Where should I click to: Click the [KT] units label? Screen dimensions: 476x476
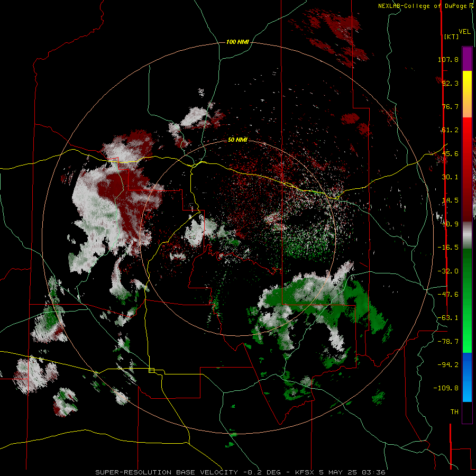[451, 36]
